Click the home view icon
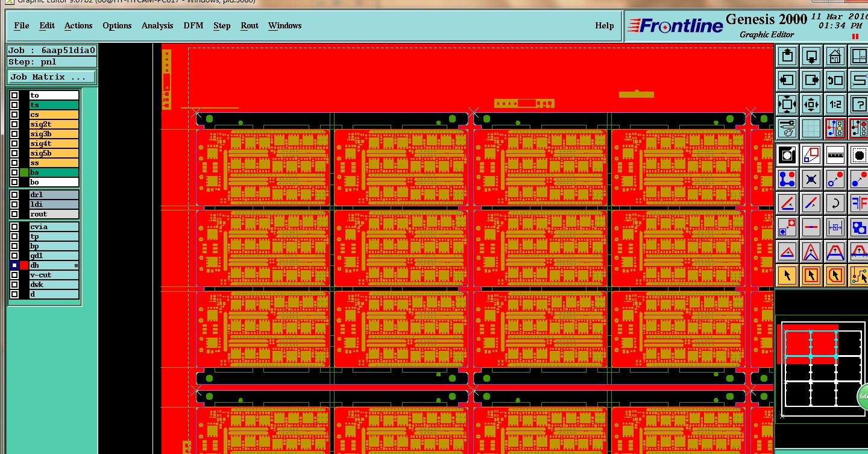This screenshot has height=454, width=868. tap(835, 57)
